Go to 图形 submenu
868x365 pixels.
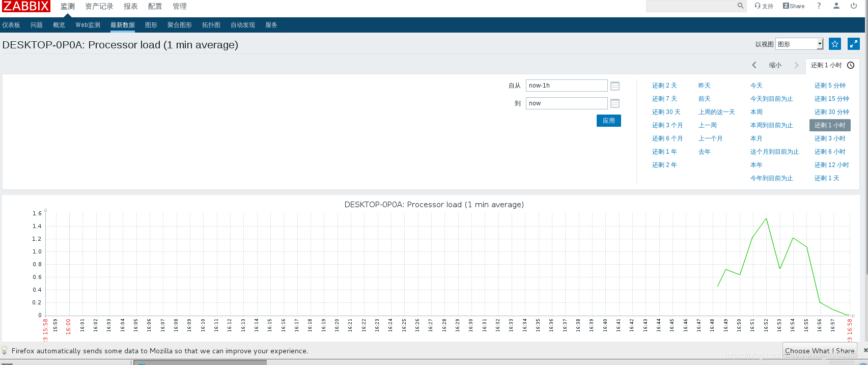(x=151, y=25)
